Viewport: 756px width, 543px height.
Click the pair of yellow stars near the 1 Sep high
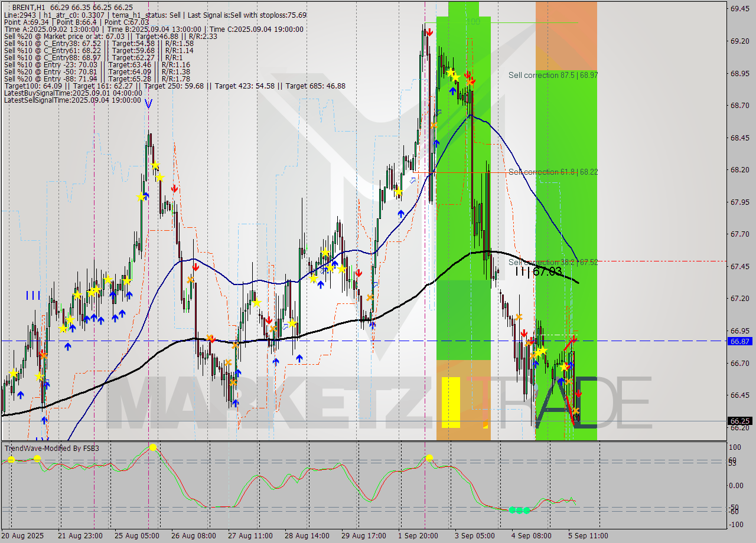(x=454, y=75)
